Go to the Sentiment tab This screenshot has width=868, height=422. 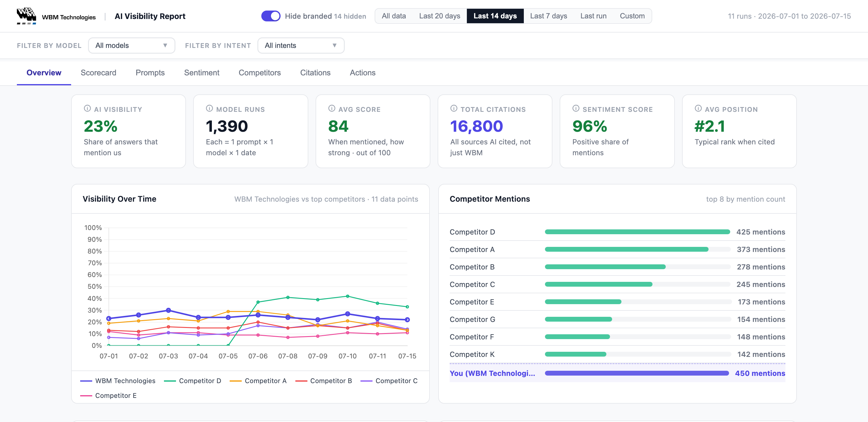pyautogui.click(x=202, y=73)
